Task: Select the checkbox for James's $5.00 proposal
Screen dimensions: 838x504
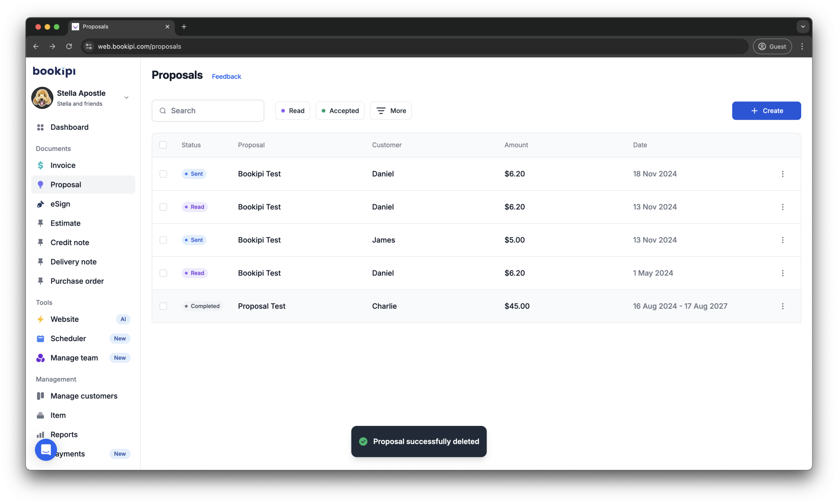Action: tap(163, 240)
